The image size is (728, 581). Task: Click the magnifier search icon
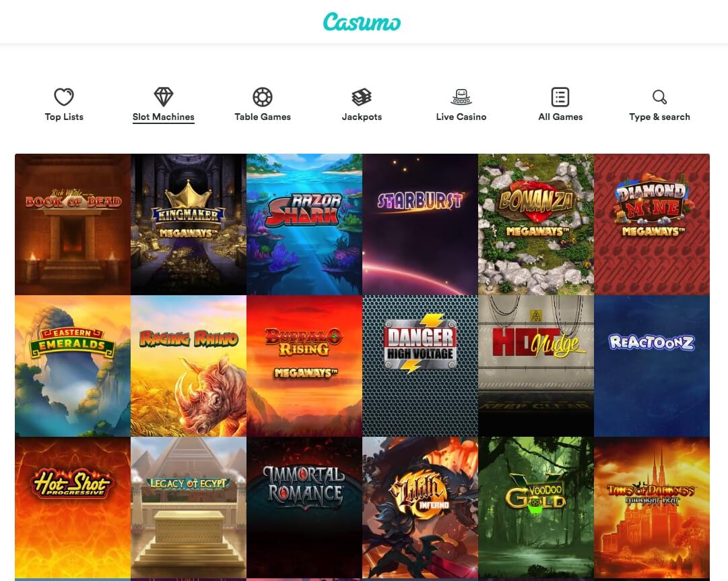pos(659,96)
